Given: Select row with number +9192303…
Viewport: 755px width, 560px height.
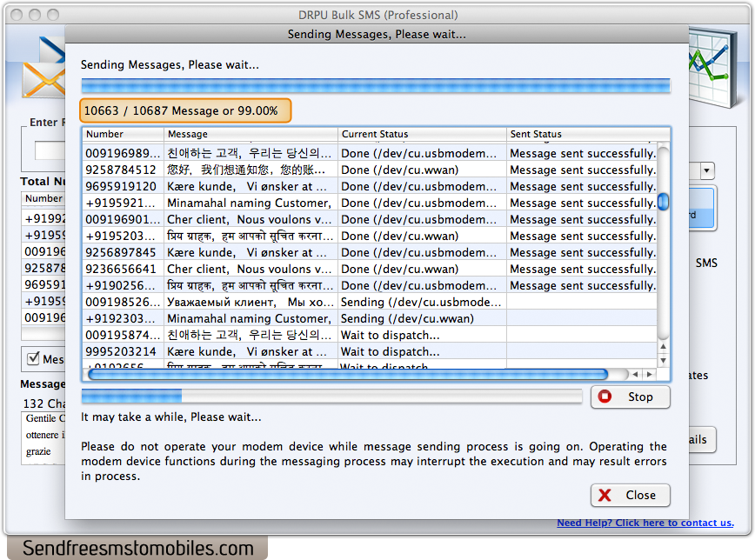Looking at the screenshot, I should tap(370, 319).
